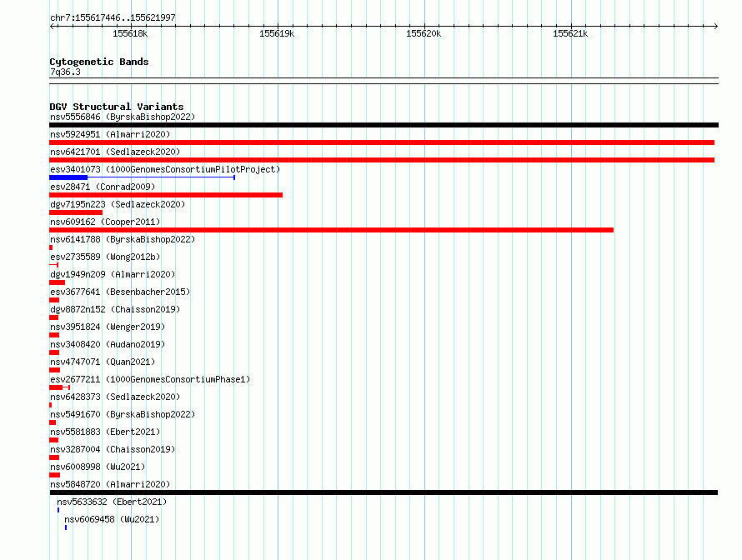Click the thick blue bar of esv3401073
The image size is (742, 560).
tap(68, 177)
